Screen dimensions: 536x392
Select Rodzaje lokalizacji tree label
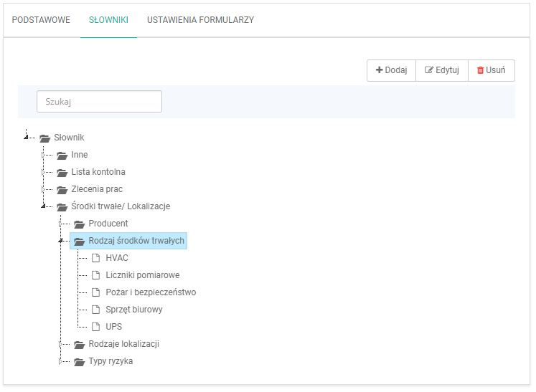[124, 344]
